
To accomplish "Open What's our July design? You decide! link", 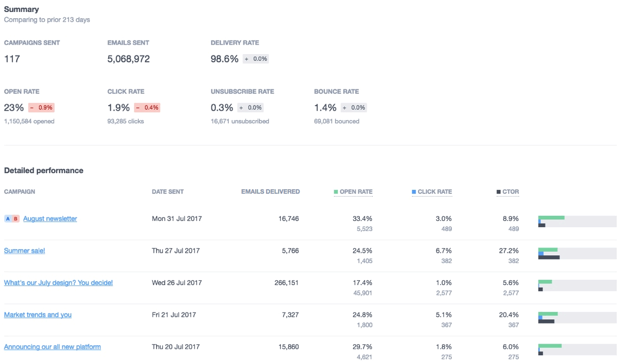I will tap(58, 283).
